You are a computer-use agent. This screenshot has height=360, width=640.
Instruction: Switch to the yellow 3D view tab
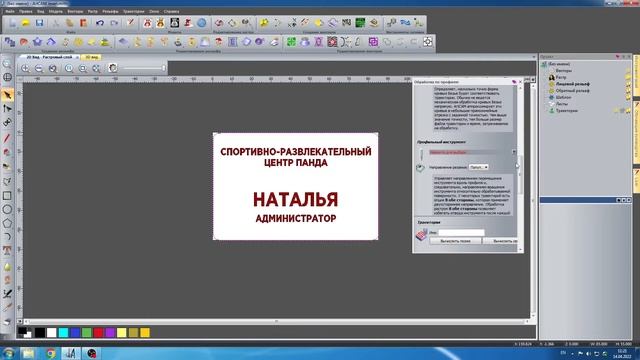coord(91,57)
